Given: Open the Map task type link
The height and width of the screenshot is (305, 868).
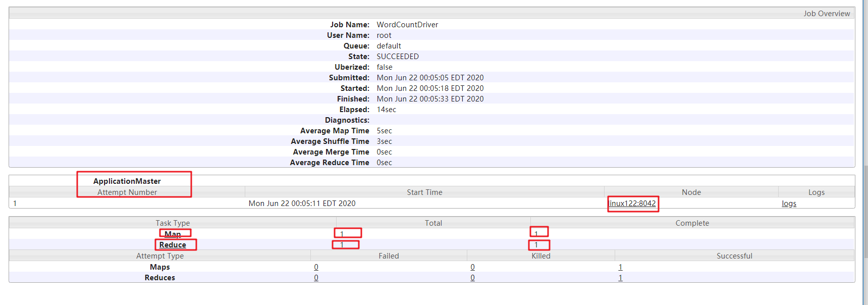Looking at the screenshot, I should pyautogui.click(x=173, y=234).
